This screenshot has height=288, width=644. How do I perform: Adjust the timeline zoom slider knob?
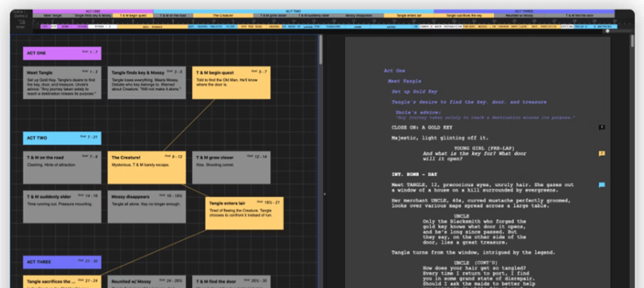[x=608, y=31]
